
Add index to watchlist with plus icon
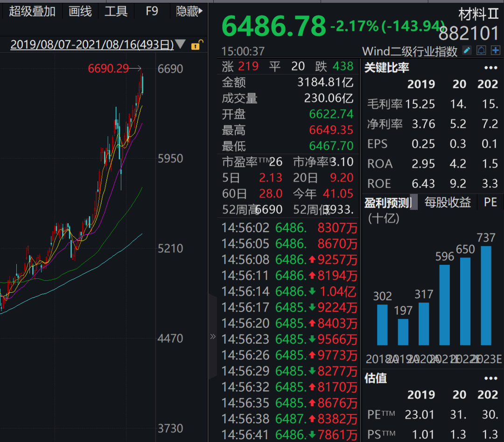(496, 50)
